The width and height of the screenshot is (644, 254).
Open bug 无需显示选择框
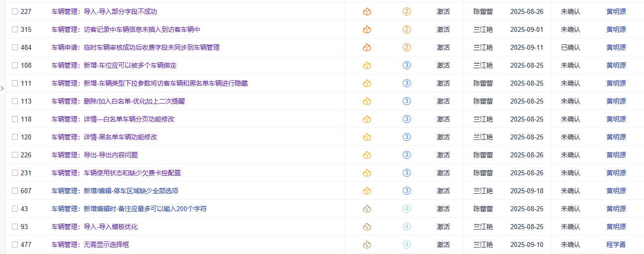(90, 245)
